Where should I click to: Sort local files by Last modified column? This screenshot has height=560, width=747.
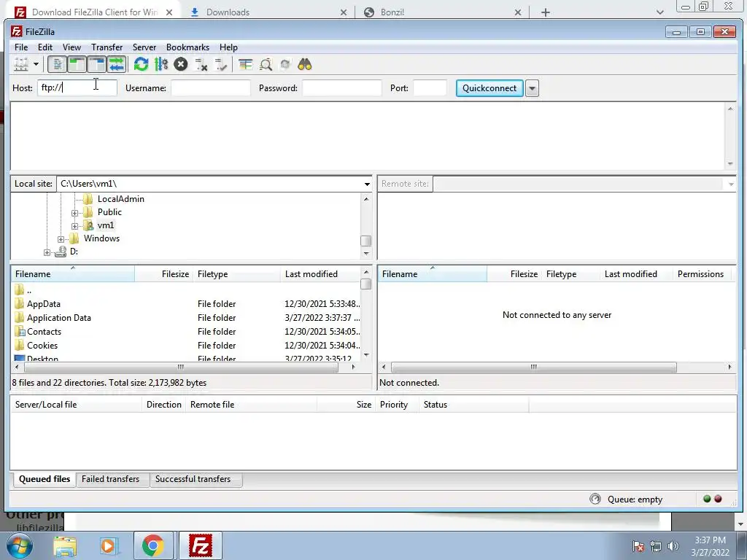(x=321, y=274)
